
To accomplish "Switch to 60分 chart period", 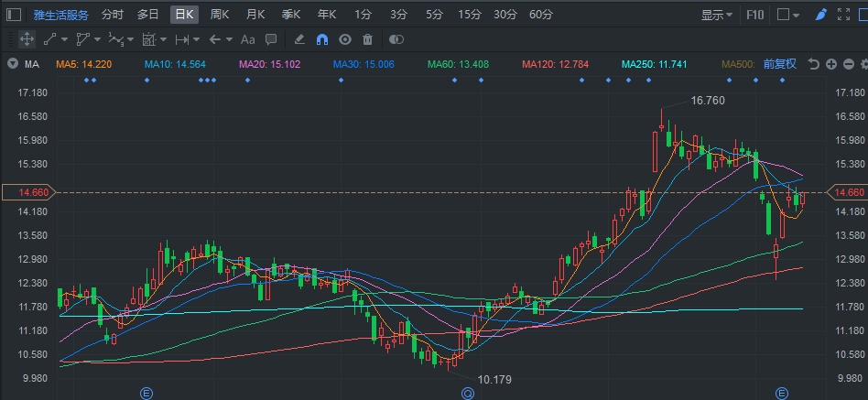I will (x=541, y=15).
